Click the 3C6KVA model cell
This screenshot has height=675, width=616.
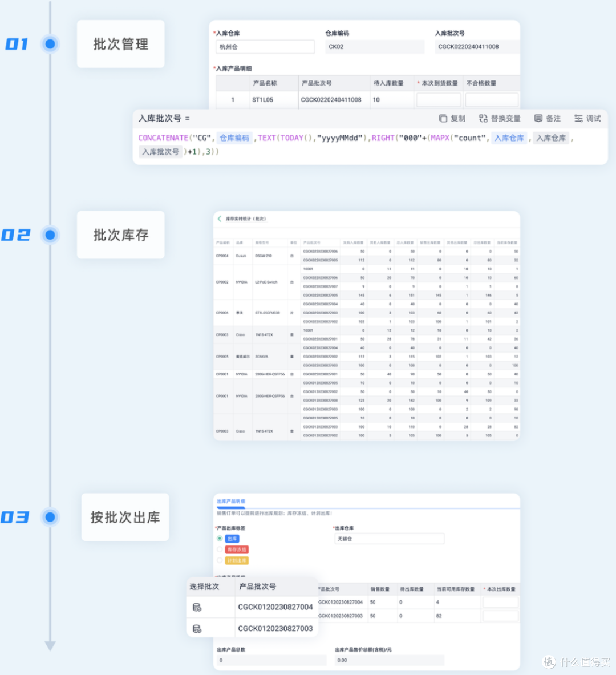pos(261,357)
